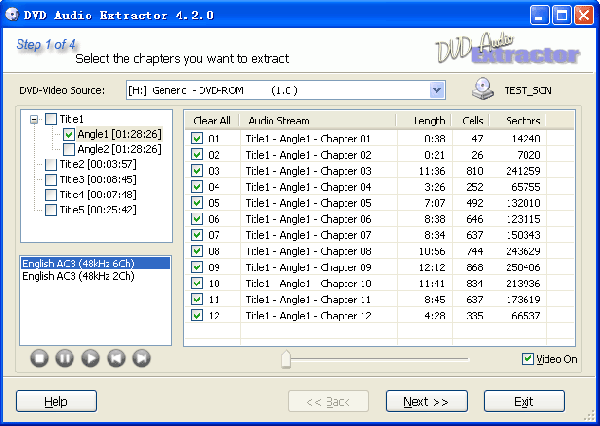Uncheck chapter 12 checkbox
Screen dimensions: 600x426
coord(197,315)
